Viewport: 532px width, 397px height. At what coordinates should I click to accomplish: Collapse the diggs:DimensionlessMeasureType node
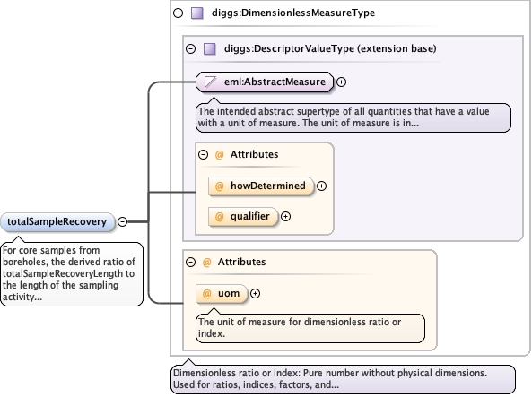179,13
